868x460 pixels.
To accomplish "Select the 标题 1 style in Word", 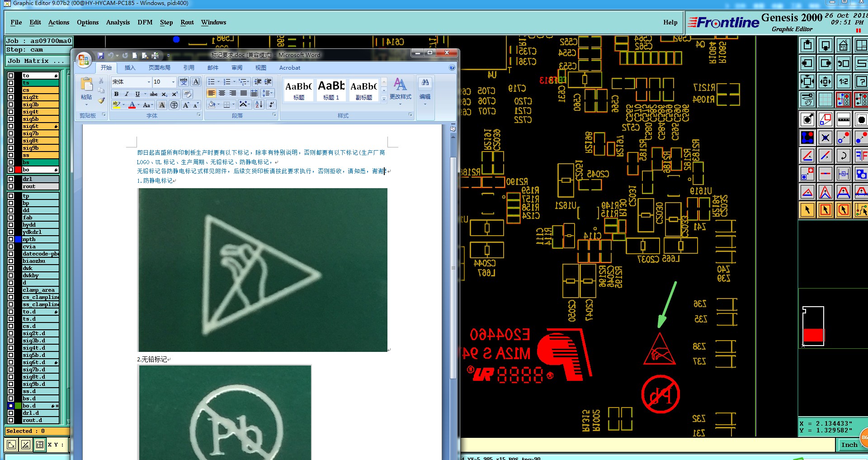I will click(331, 90).
